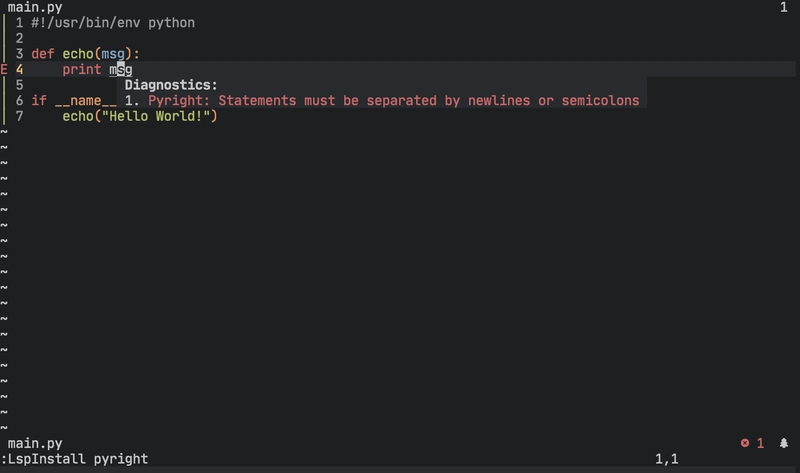
Task: Select the main.py tab at top
Action: pyautogui.click(x=35, y=7)
